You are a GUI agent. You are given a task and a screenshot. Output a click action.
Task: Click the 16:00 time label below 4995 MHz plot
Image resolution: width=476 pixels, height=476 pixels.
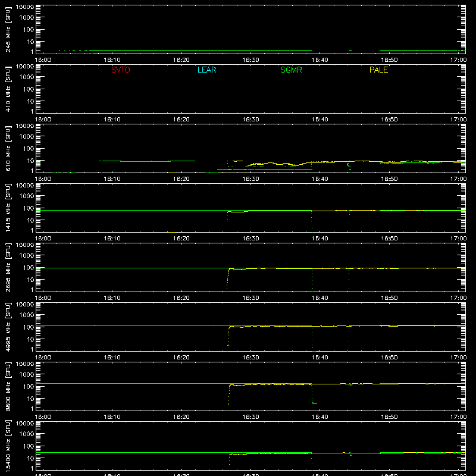click(43, 358)
